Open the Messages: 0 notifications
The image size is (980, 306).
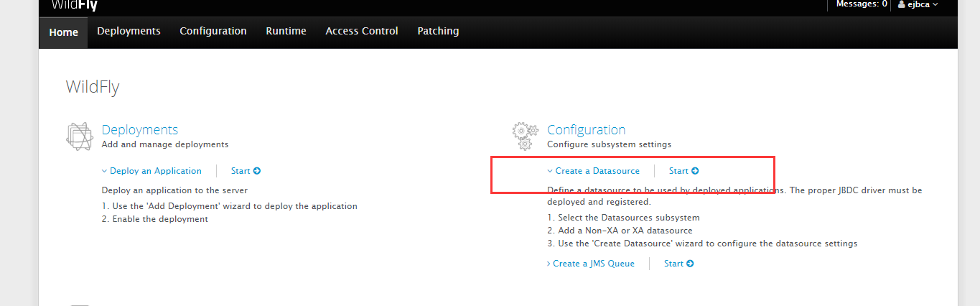coord(862,4)
